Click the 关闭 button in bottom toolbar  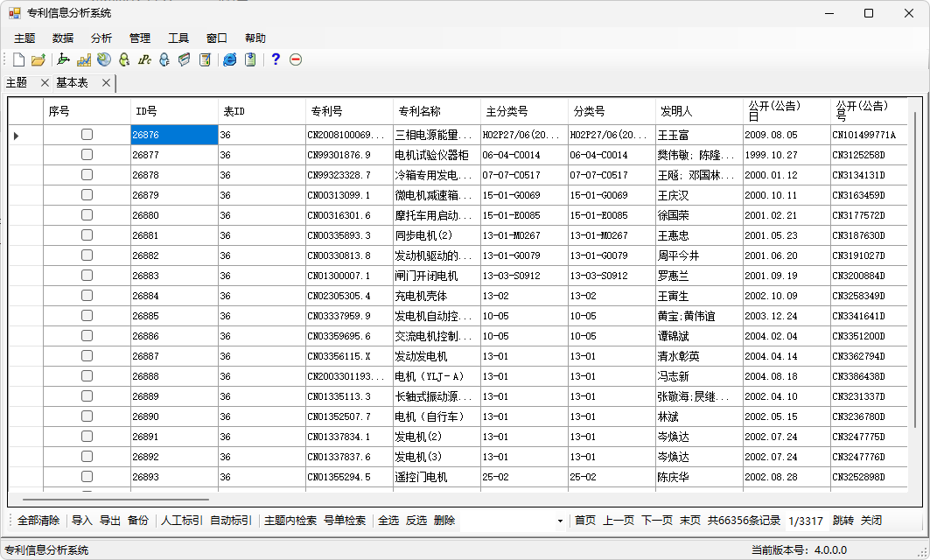(x=871, y=521)
